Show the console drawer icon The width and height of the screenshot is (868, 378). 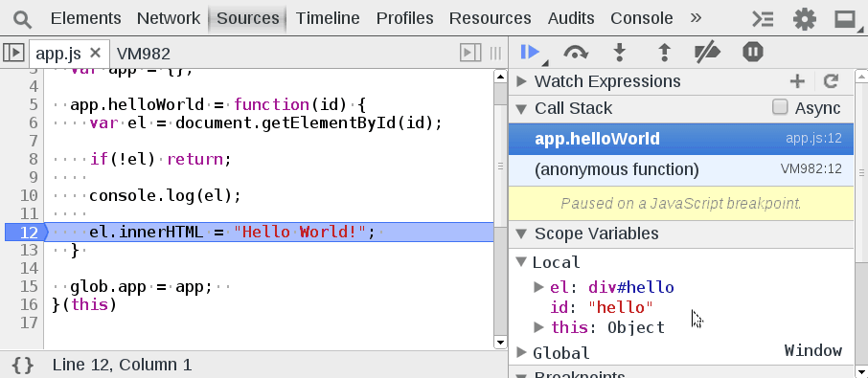point(763,19)
